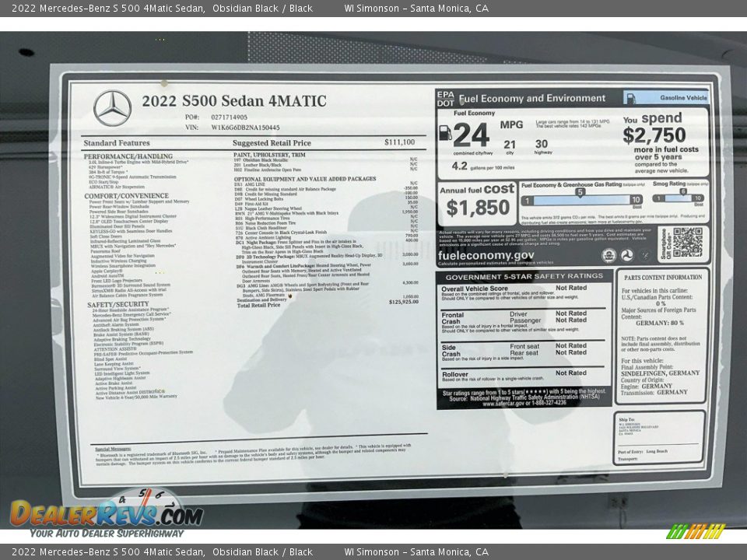This screenshot has height=560, width=747.
Task: Click the COMFORT/CONVENIENCE section heading
Action: [x=126, y=196]
